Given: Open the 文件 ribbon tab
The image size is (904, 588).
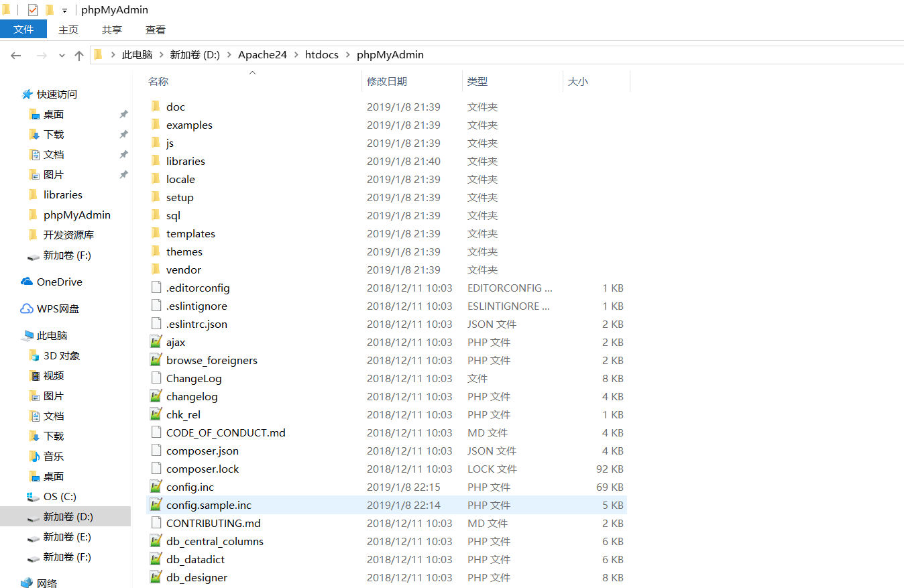Looking at the screenshot, I should click(23, 30).
